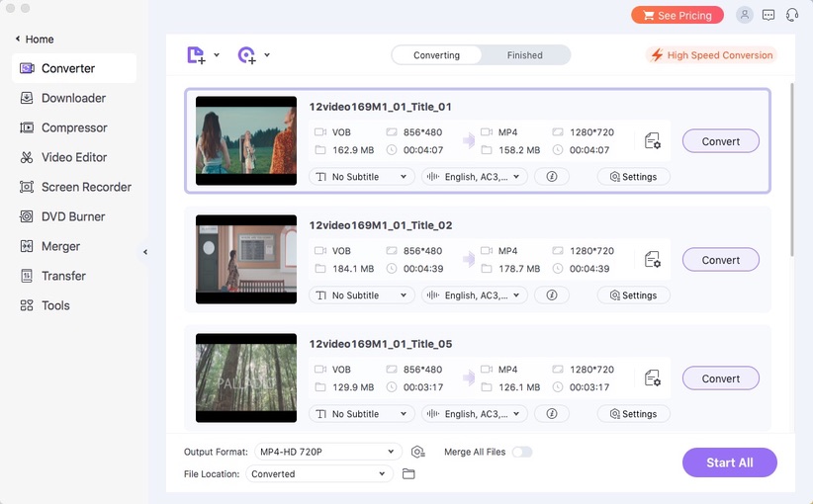Click output format gear icon

[x=417, y=452]
